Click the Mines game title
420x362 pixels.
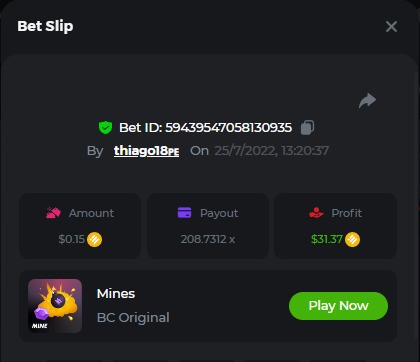[x=116, y=294]
